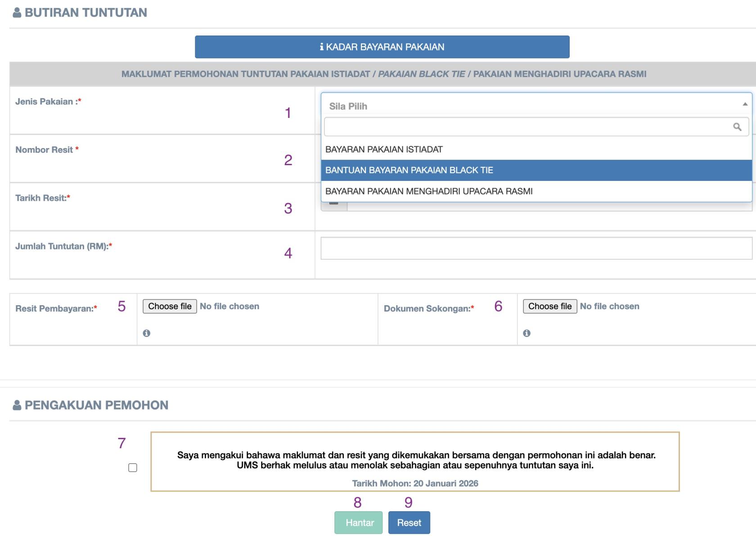The image size is (756, 536).
Task: Focus the dropdown search text box
Action: (526, 127)
